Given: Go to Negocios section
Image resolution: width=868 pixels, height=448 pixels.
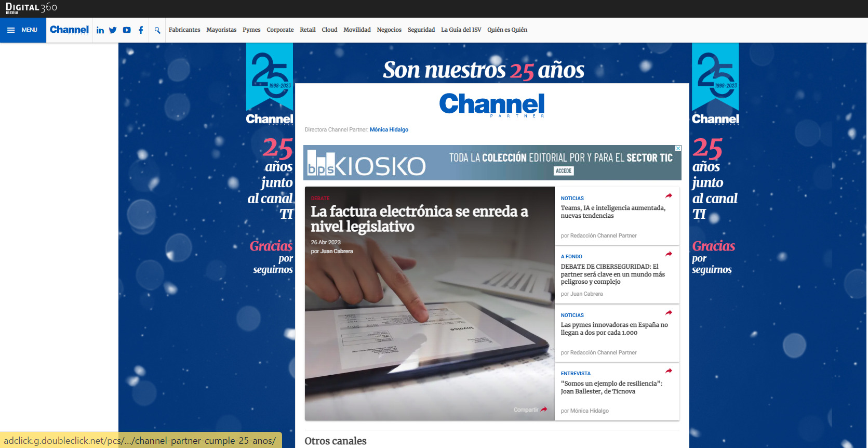Looking at the screenshot, I should pos(389,30).
